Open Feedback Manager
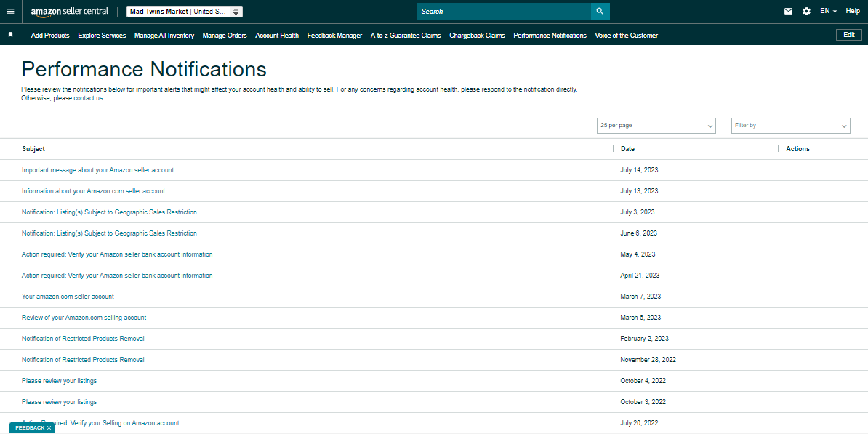This screenshot has height=434, width=868. tap(334, 36)
